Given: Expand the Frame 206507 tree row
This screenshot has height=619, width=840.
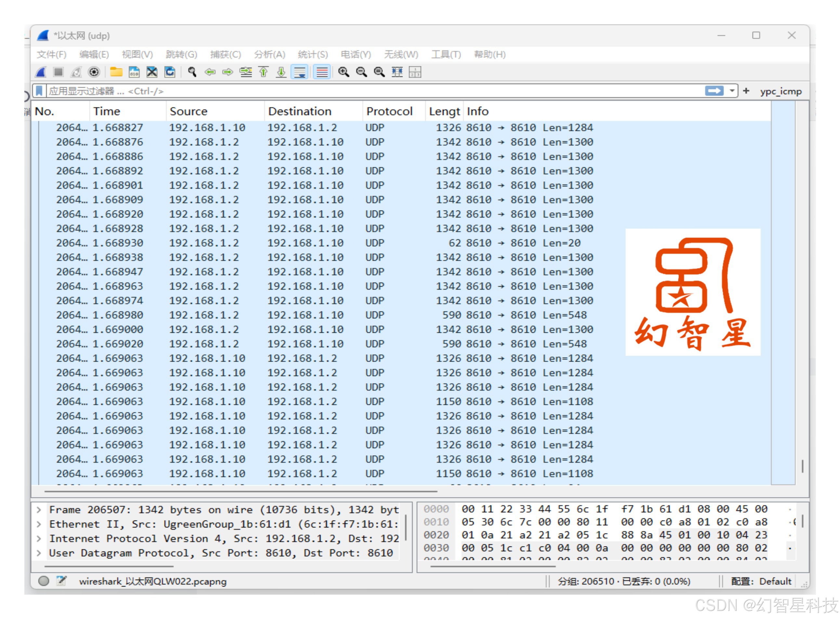Looking at the screenshot, I should point(39,509).
